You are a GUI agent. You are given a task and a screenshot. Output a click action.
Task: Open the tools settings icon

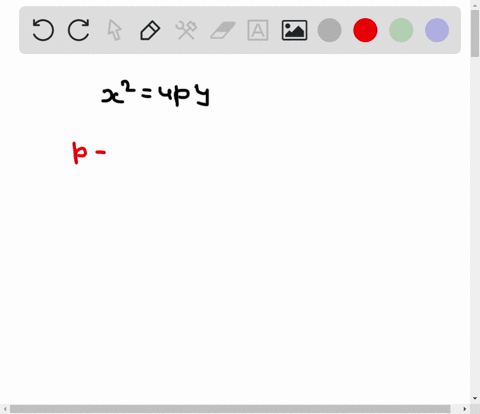coord(186,30)
